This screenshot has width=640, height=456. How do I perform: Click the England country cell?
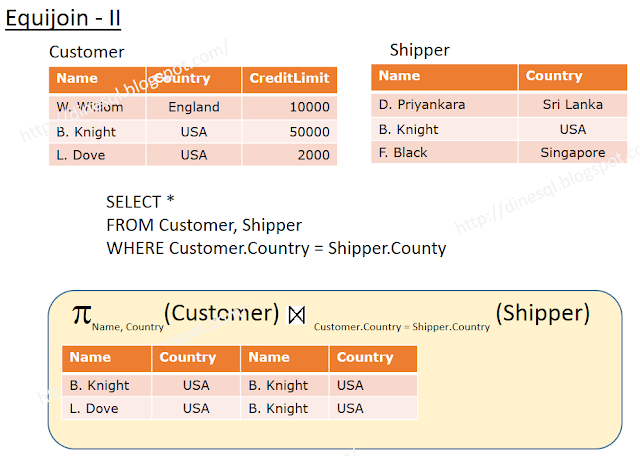(x=193, y=107)
